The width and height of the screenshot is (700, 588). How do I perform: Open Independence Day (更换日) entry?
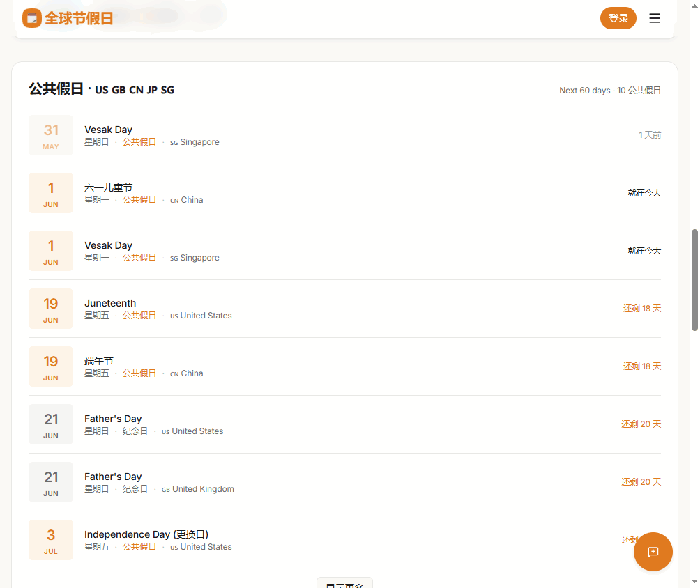click(146, 534)
